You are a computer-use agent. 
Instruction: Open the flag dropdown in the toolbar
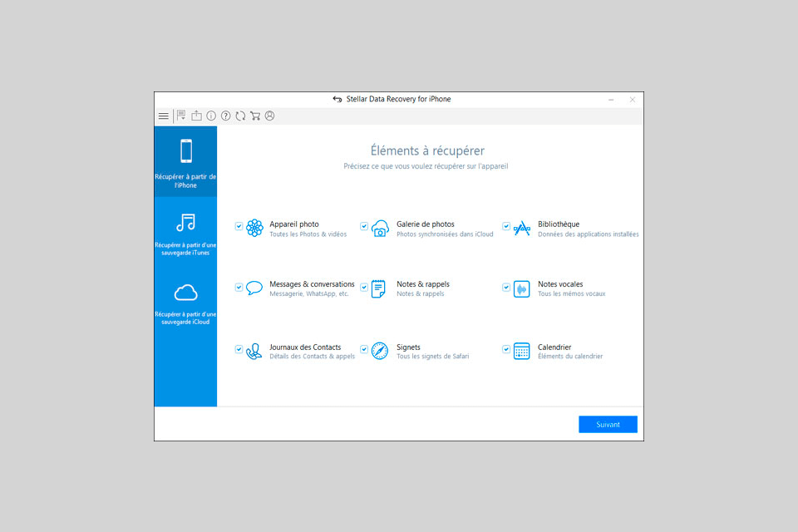(181, 116)
